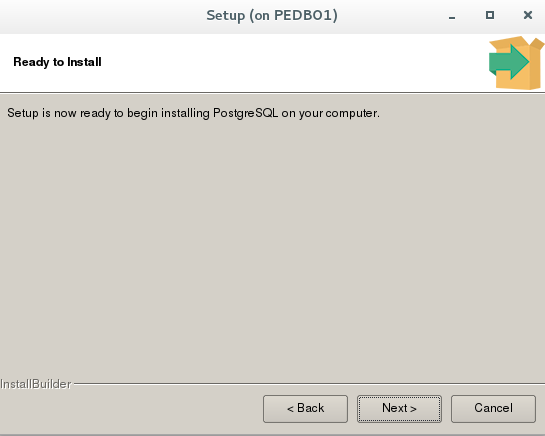Maximize the Setup window

tap(490, 15)
